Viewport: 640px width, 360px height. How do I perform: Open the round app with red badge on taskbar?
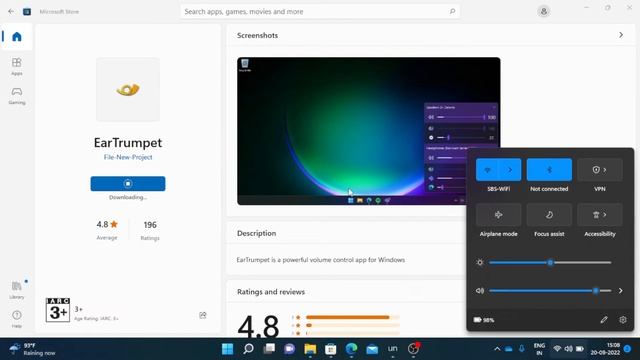coord(413,349)
